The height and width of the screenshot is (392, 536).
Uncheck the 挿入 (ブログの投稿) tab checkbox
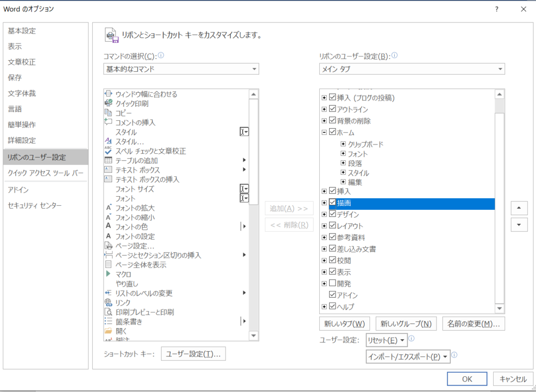332,97
